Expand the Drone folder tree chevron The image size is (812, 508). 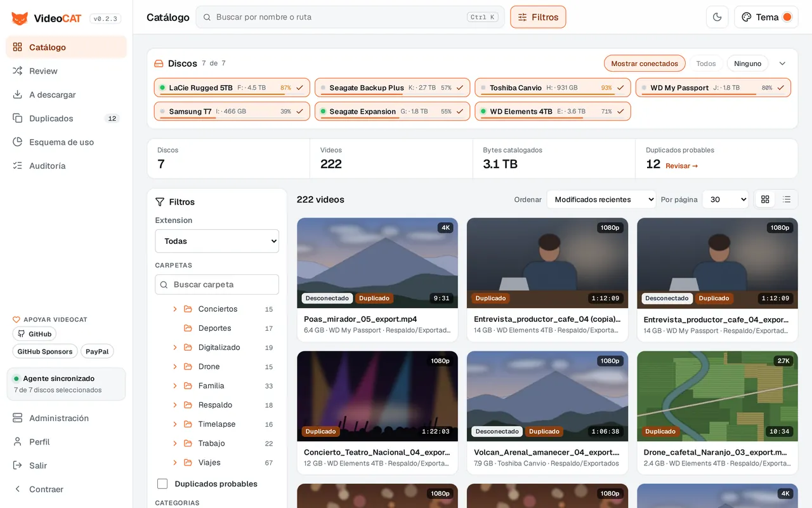click(x=175, y=366)
